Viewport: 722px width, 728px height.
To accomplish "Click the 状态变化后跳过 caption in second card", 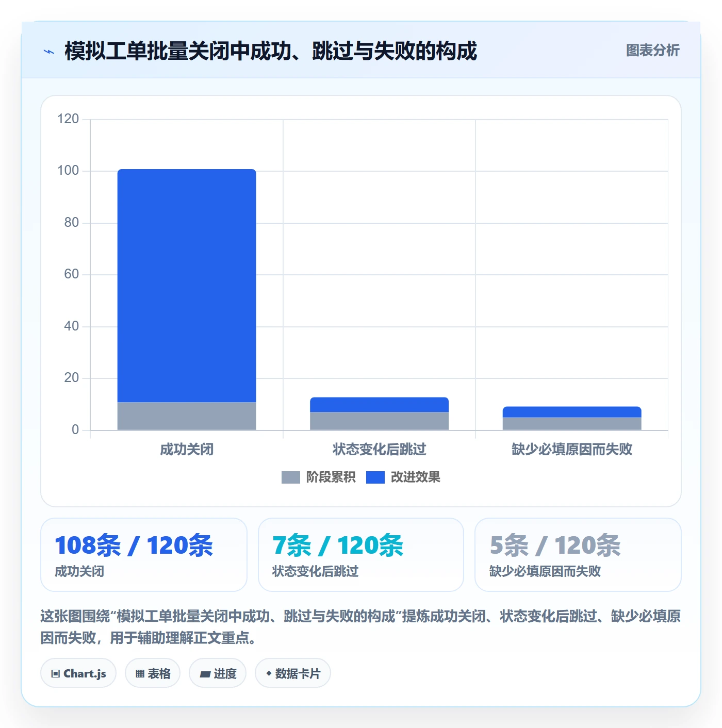I will (x=315, y=571).
